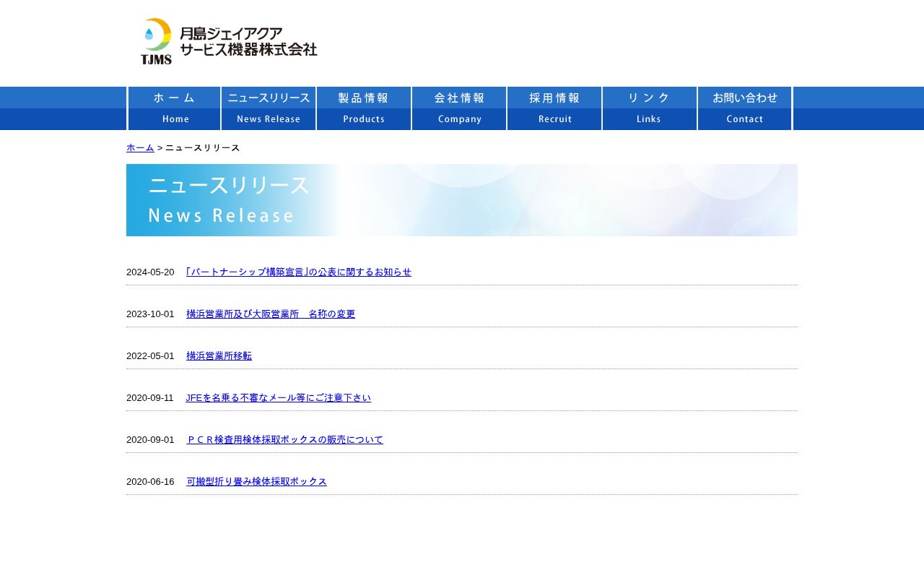Click the 2022-05-01 date label
This screenshot has width=924, height=578.
pos(150,356)
